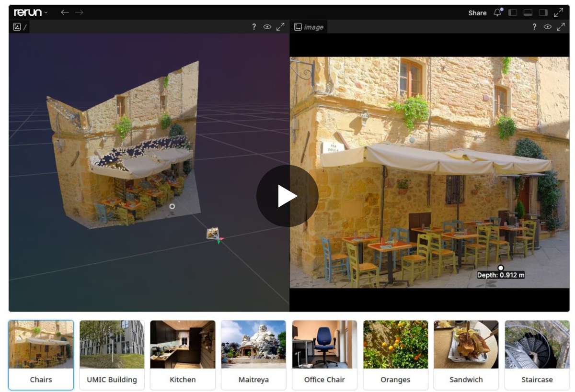
Task: Open the notifications bell
Action: click(498, 13)
